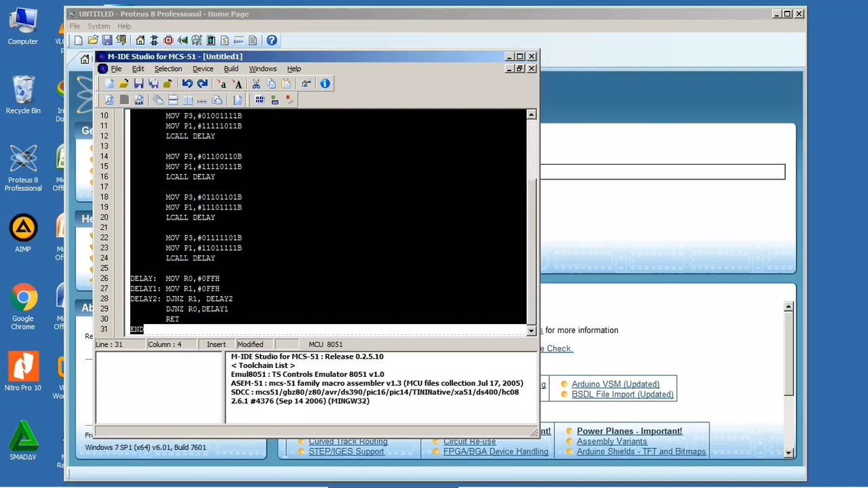868x488 pixels.
Task: Click Proteus Open Project folder icon
Action: 93,41
